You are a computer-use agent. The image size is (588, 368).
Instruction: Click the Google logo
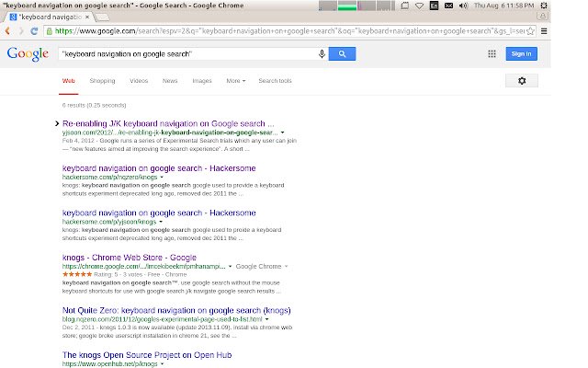[x=28, y=54]
